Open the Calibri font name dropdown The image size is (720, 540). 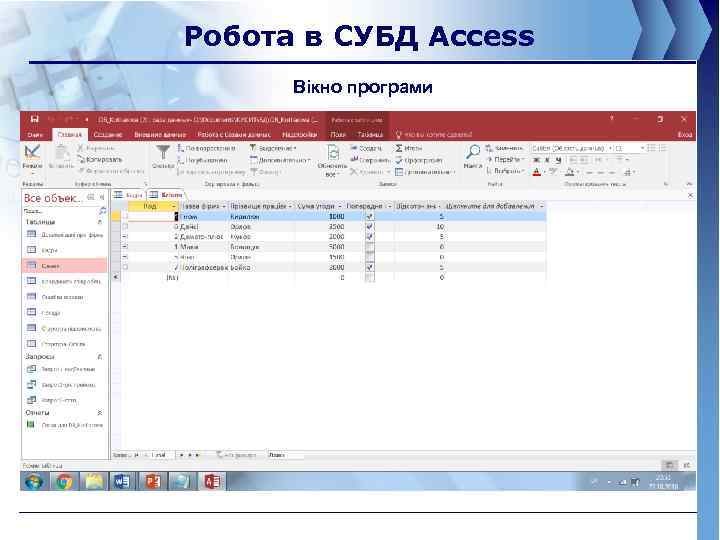610,148
